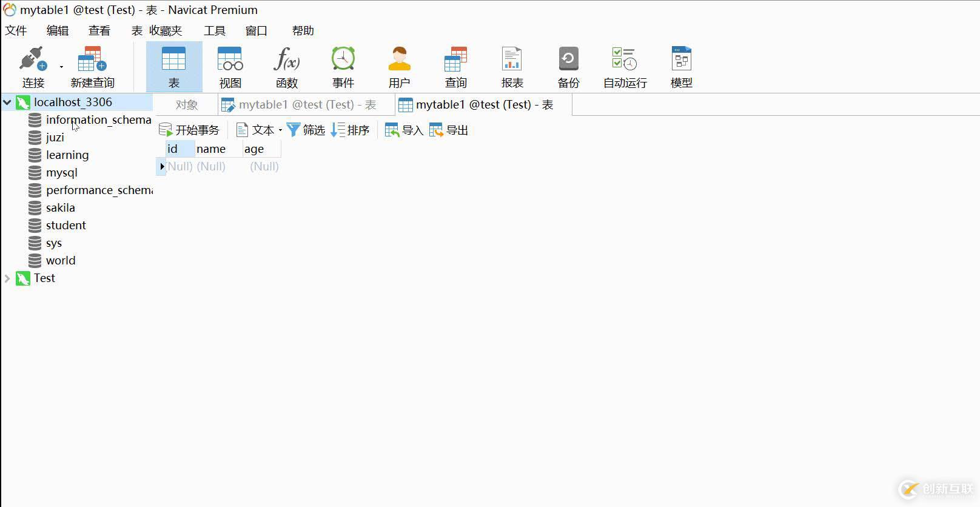The image size is (980, 507).
Task: Select the sakila database
Action: tap(61, 207)
